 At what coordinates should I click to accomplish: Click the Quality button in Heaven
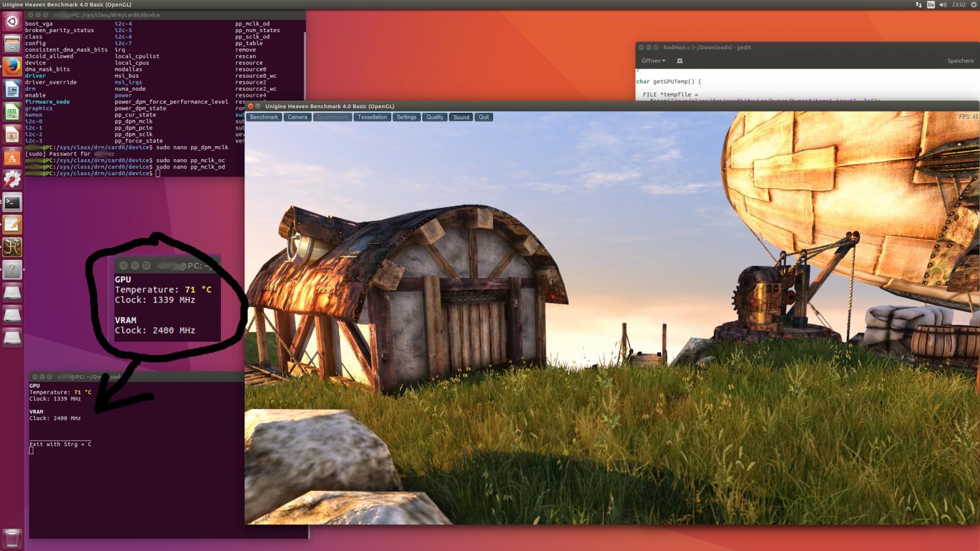point(434,117)
